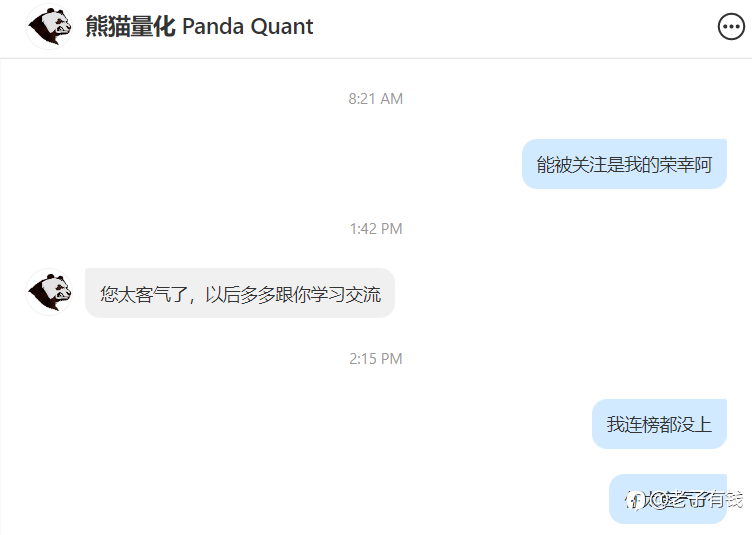Select the partly covered last sent bubble
Viewport: 752px width, 535px height.
click(x=668, y=499)
